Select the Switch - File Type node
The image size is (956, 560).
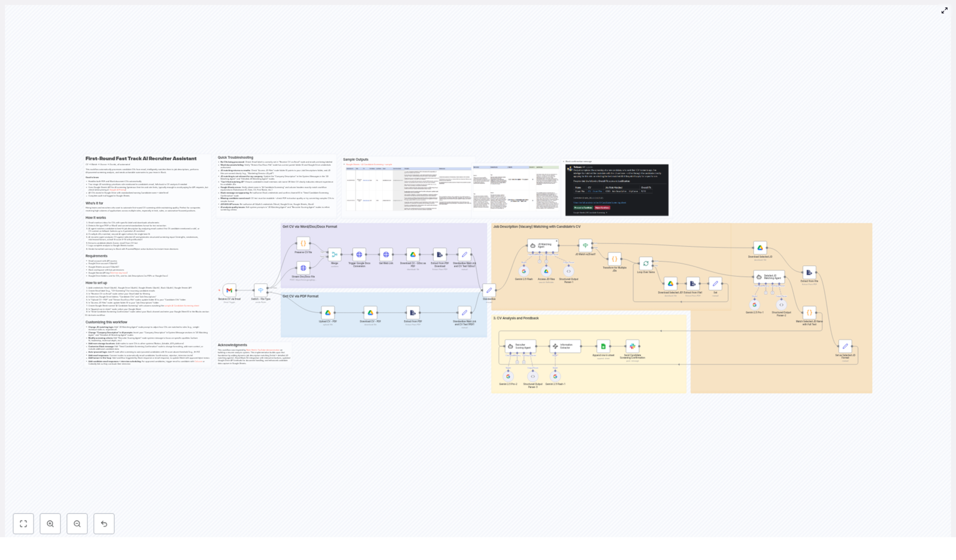261,290
